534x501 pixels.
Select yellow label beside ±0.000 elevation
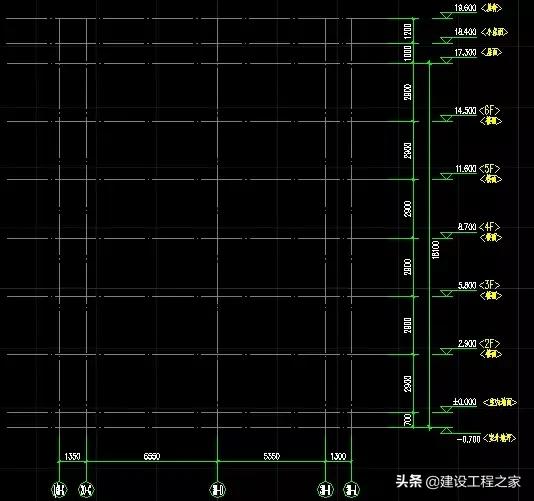500,402
